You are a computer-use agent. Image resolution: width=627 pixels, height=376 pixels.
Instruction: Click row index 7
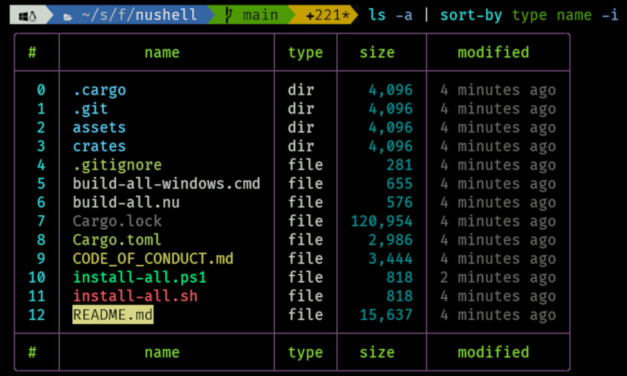point(41,221)
